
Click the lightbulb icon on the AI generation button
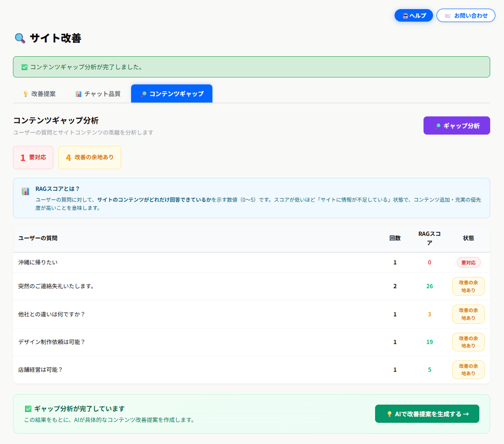click(x=389, y=414)
